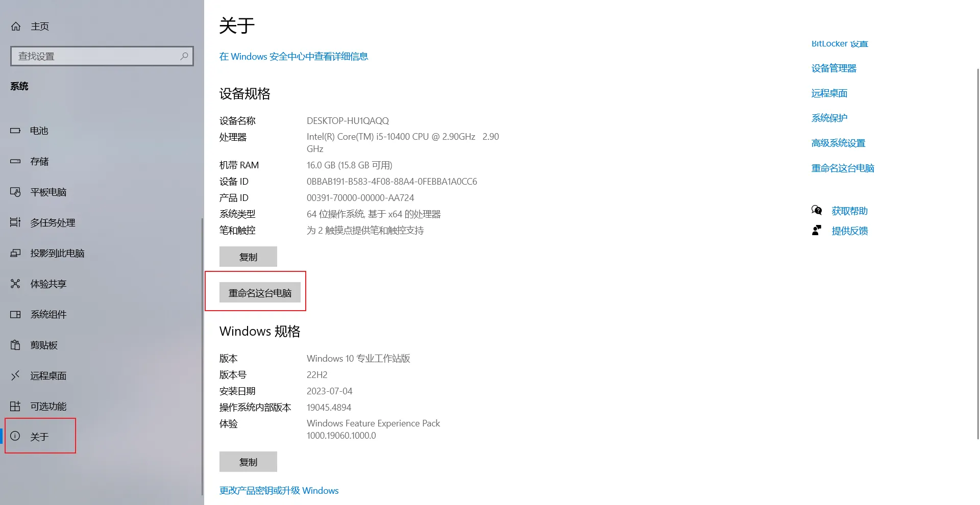Click the Storage (存储) drive icon
980x505 pixels.
(x=15, y=161)
